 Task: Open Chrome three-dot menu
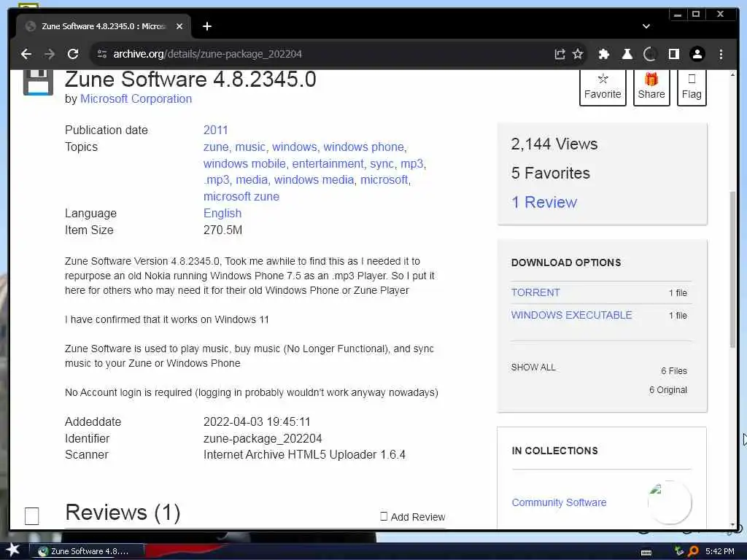click(x=721, y=54)
